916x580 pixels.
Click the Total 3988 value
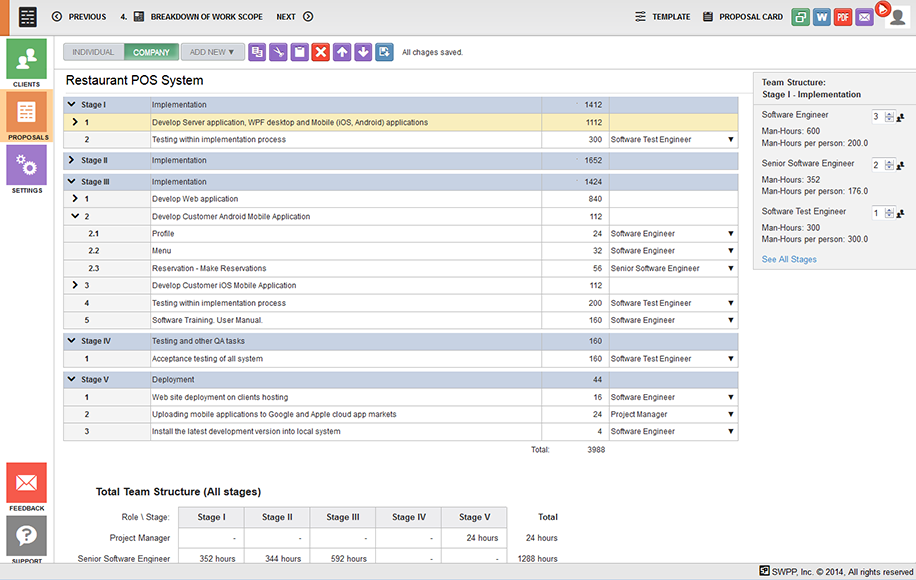coord(596,450)
